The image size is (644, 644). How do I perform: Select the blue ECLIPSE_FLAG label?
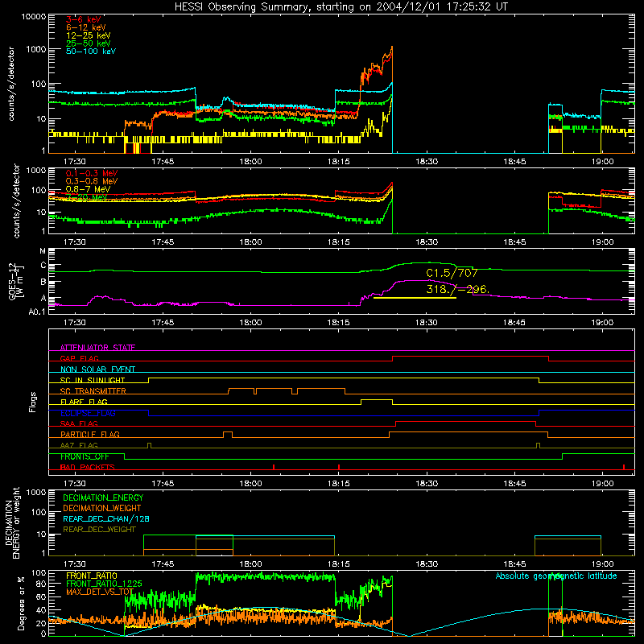pyautogui.click(x=88, y=413)
